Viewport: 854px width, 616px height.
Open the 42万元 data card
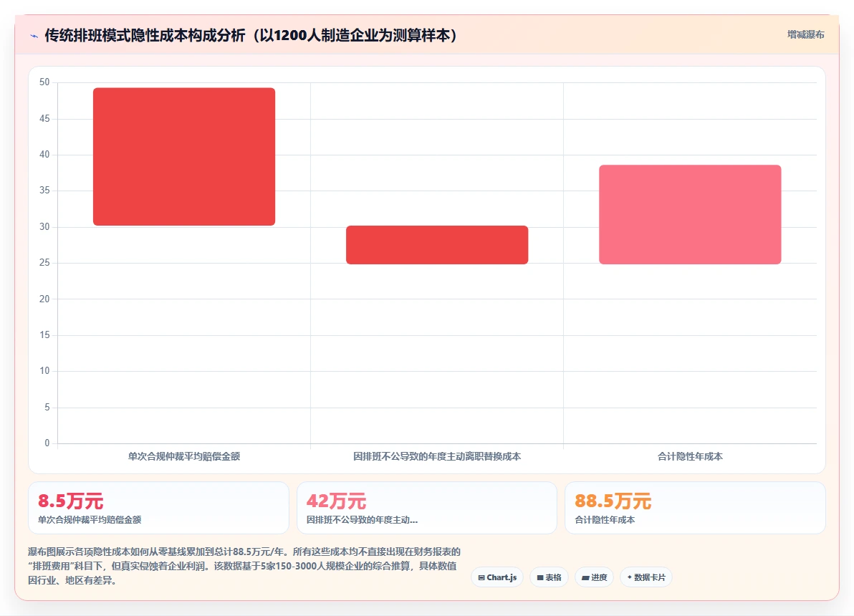click(x=427, y=508)
